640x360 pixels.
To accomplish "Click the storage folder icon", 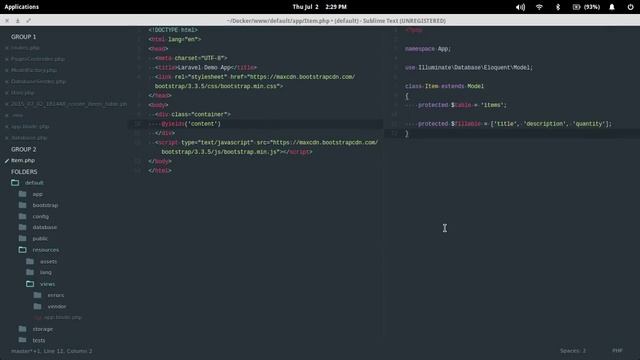I will [22, 329].
